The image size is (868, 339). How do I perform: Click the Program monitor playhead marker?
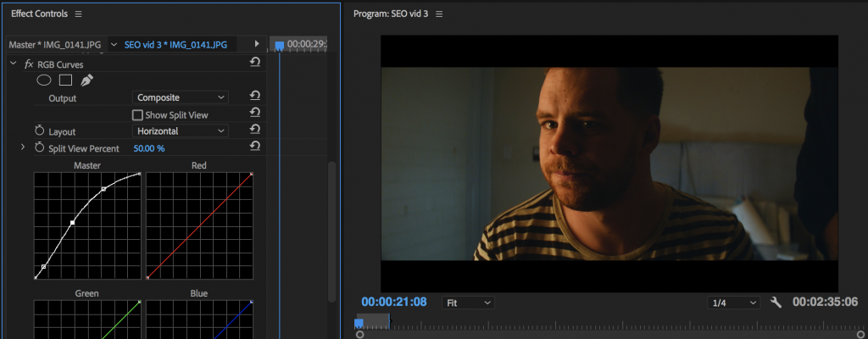[x=359, y=322]
